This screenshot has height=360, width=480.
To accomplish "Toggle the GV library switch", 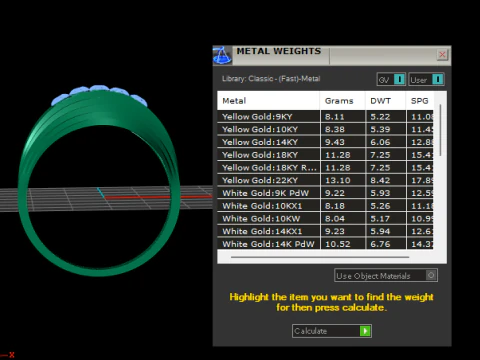I will click(x=399, y=79).
